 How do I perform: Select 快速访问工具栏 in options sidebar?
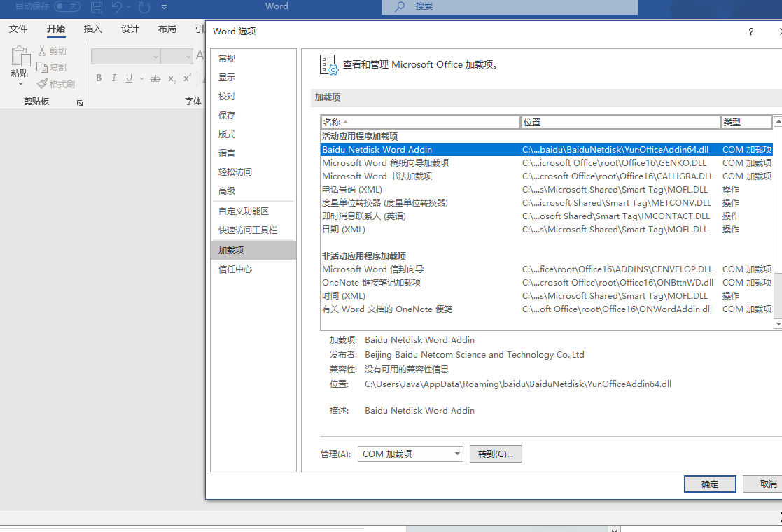point(253,230)
